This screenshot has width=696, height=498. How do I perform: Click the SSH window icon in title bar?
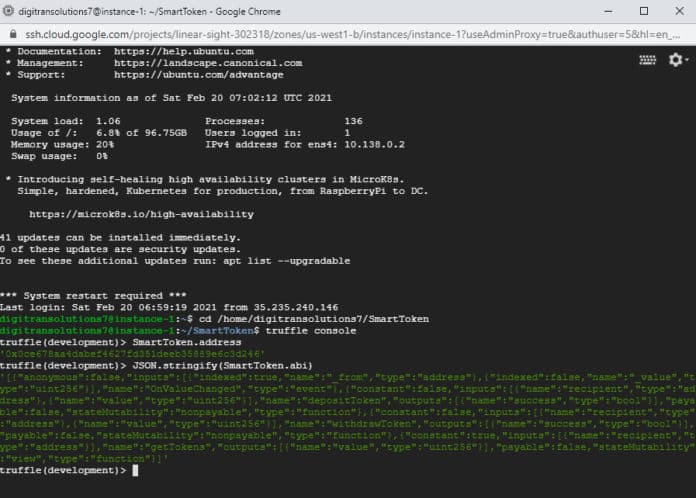click(12, 10)
